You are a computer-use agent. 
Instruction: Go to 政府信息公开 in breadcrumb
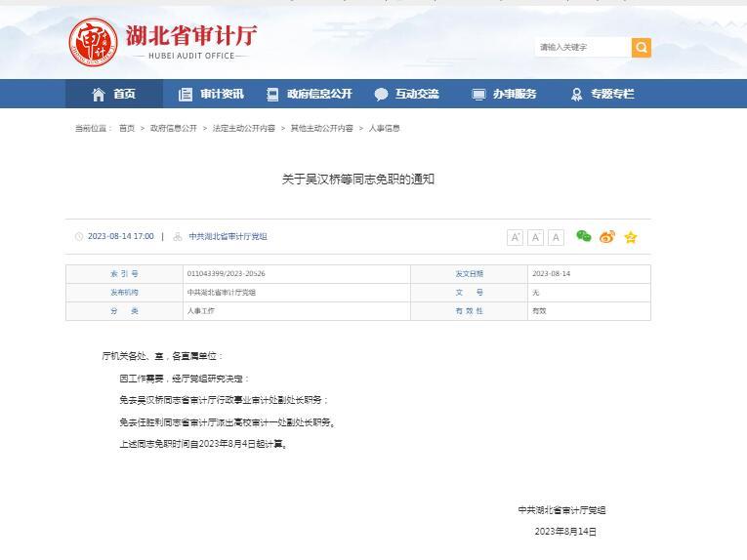174,128
